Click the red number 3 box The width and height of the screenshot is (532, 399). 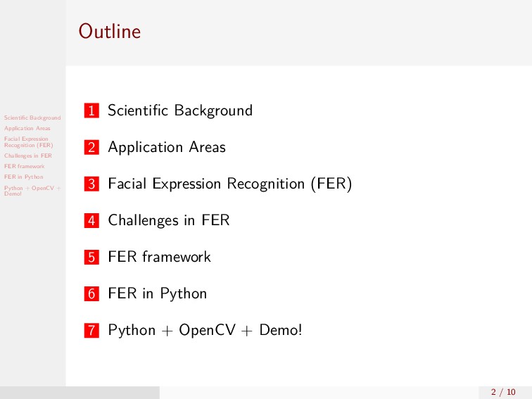tap(91, 184)
